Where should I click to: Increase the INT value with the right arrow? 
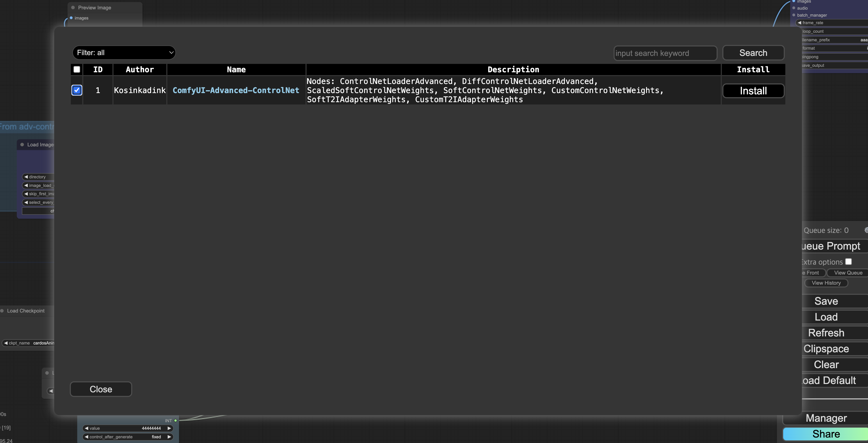[x=169, y=428]
